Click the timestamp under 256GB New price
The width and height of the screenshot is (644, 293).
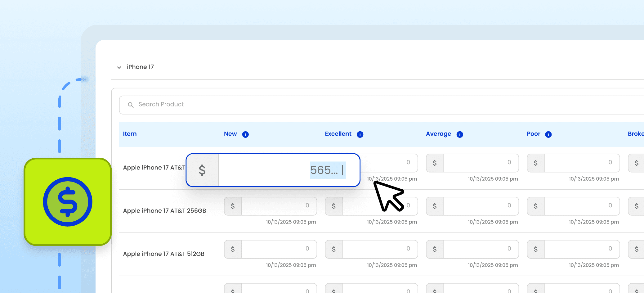pyautogui.click(x=291, y=222)
